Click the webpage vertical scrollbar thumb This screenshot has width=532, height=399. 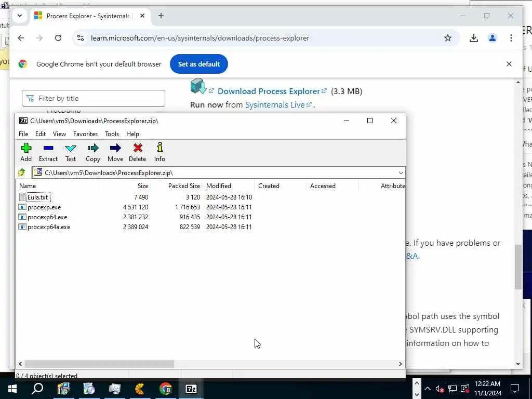[518, 267]
